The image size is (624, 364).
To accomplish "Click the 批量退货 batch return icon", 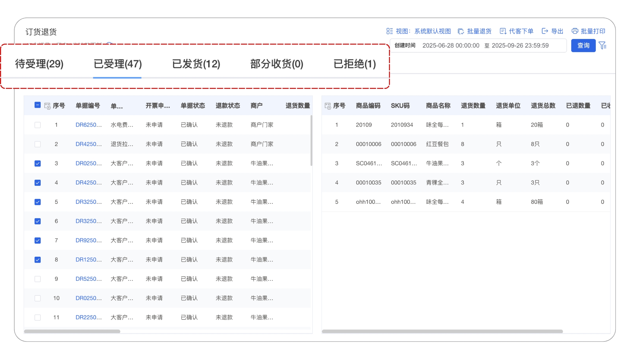I will coord(461,31).
